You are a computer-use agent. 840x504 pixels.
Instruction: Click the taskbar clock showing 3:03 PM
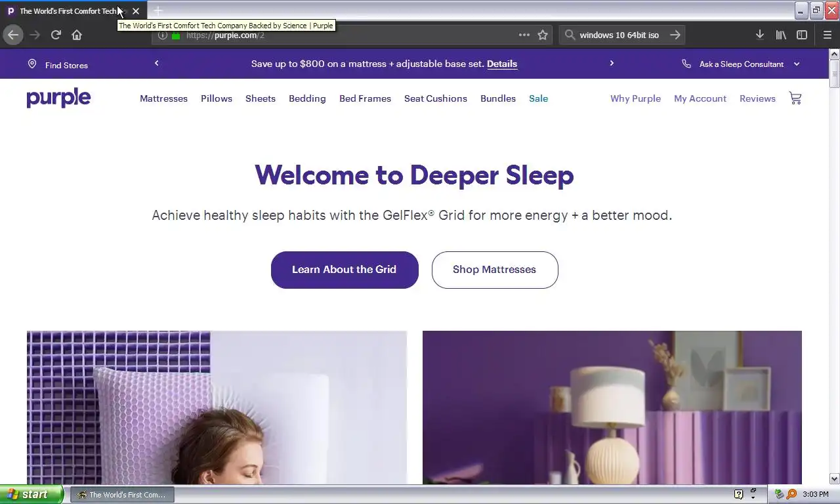point(815,494)
